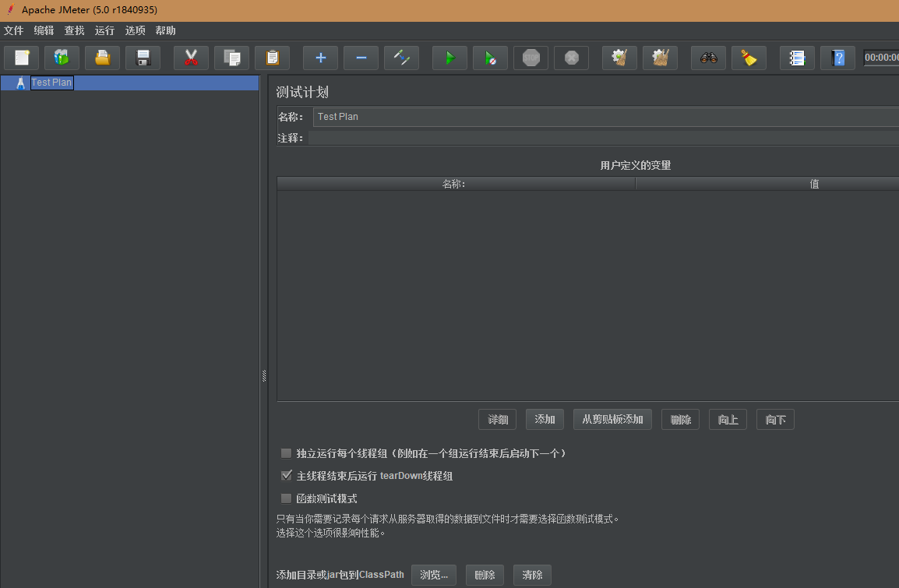Click the 注释 comment field
Screen dimensions: 899x588
click(604, 138)
